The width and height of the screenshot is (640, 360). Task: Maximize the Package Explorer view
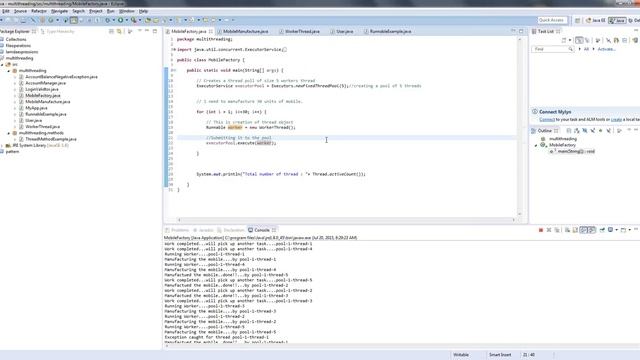155,31
